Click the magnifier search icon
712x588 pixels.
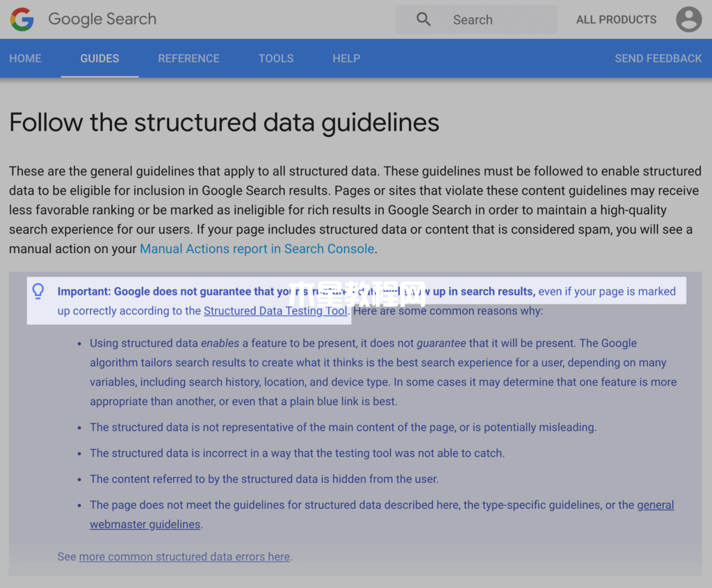tap(423, 19)
